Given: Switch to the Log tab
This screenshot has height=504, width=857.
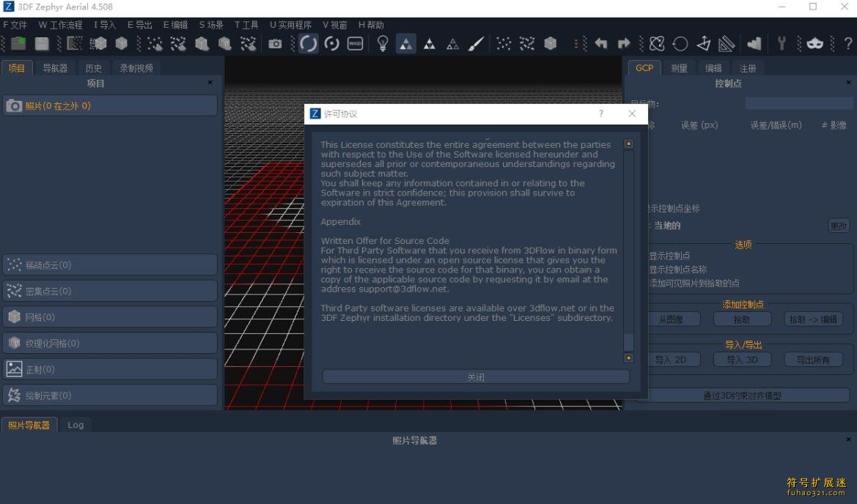Looking at the screenshot, I should (76, 425).
